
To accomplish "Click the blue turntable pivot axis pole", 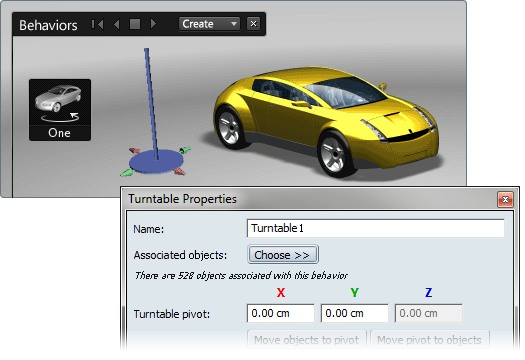I will coord(151,102).
